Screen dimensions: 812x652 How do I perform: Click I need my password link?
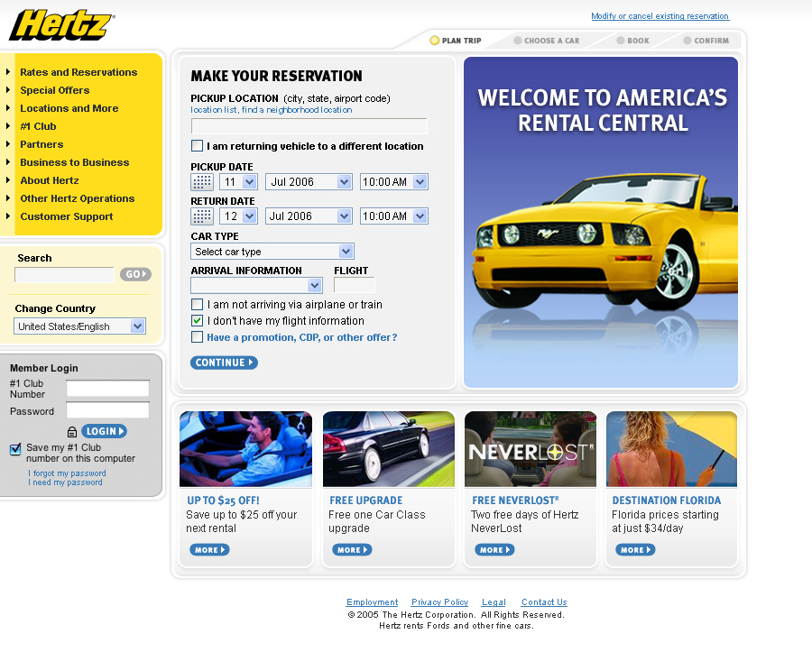tap(65, 482)
